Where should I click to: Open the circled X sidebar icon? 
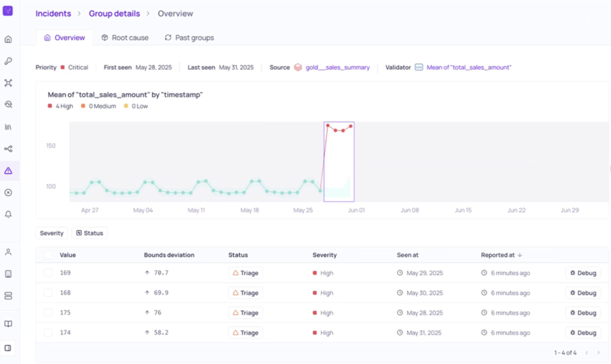(x=8, y=192)
